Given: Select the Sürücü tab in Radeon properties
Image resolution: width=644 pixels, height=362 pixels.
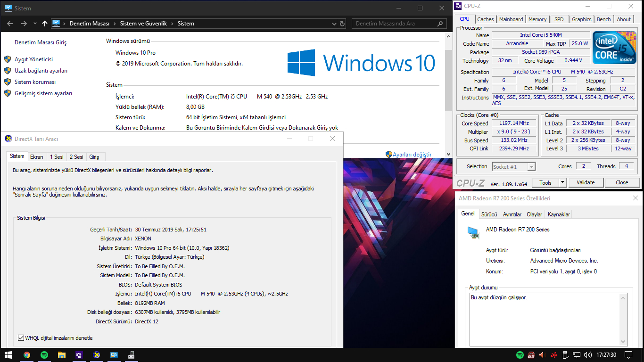Looking at the screenshot, I should point(489,214).
